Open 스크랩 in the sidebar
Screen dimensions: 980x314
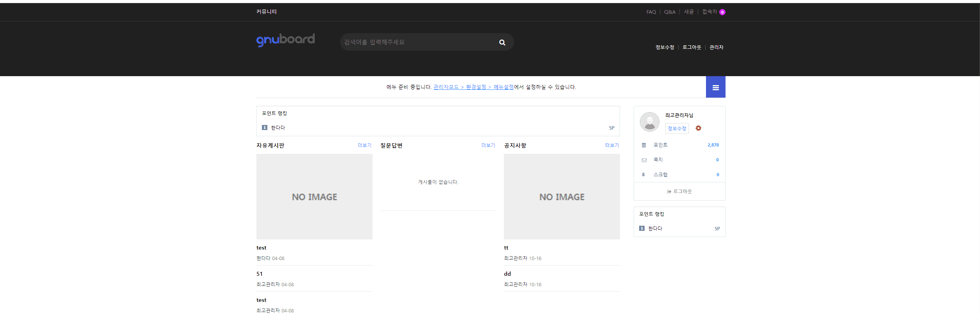tap(660, 175)
